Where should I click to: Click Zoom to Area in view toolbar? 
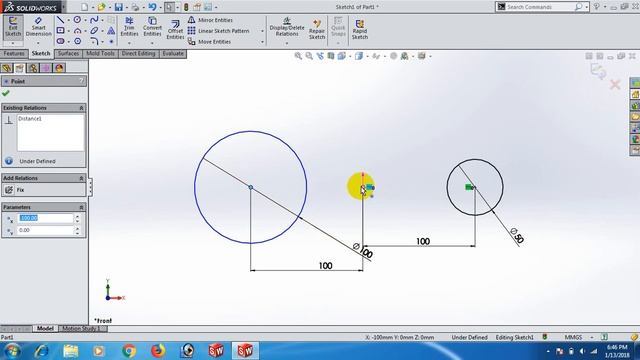(309, 56)
